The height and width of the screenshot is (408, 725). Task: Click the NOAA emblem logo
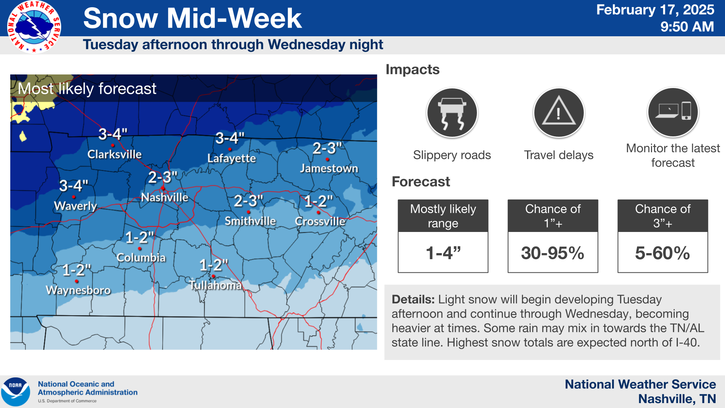(x=16, y=392)
